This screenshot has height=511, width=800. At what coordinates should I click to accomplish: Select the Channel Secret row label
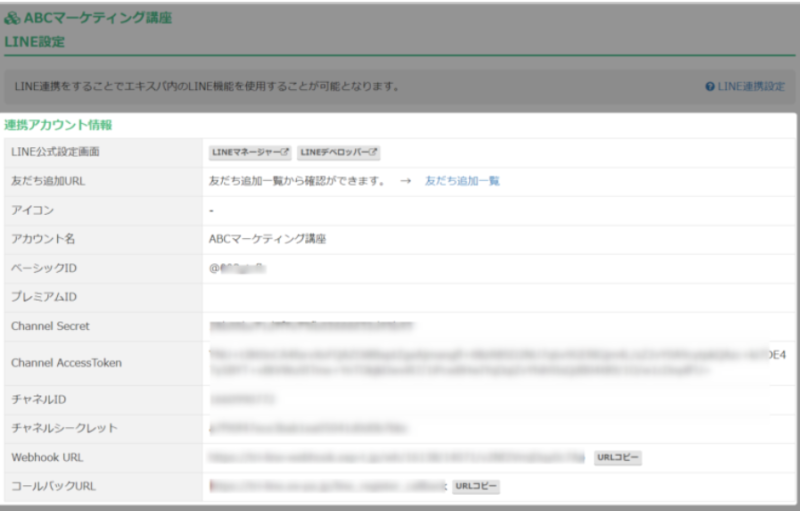50,326
